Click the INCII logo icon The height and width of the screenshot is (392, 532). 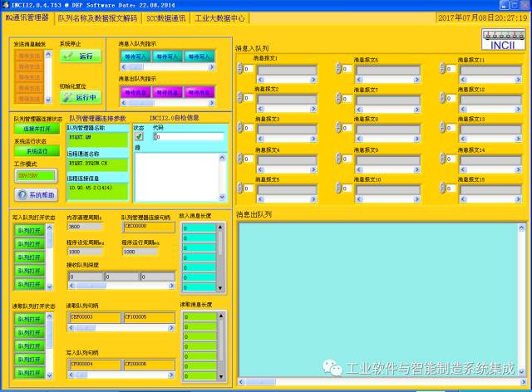[503, 40]
